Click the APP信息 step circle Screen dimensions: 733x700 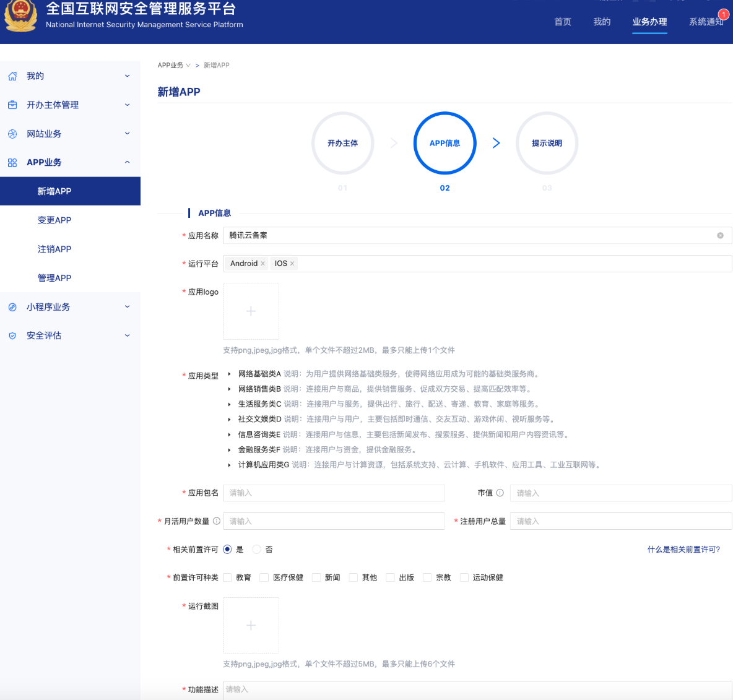click(x=445, y=143)
